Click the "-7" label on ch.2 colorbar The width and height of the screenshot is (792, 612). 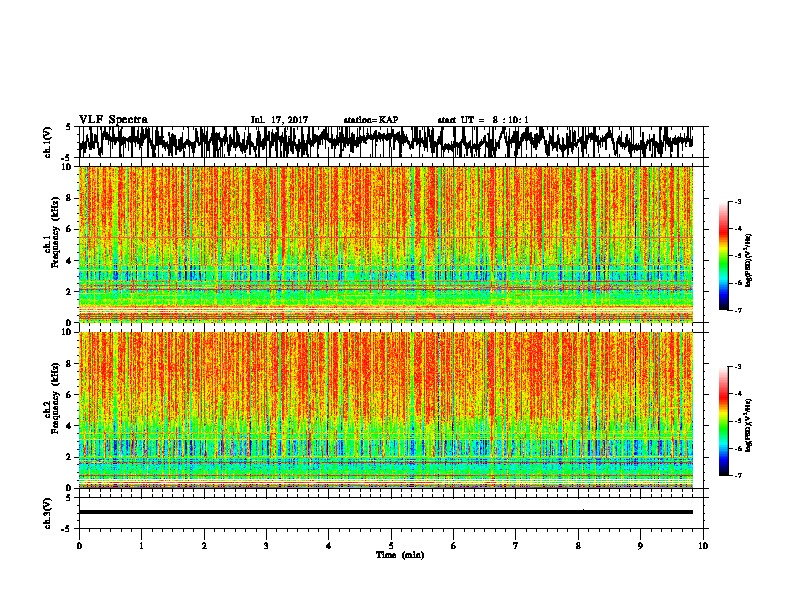click(x=737, y=476)
